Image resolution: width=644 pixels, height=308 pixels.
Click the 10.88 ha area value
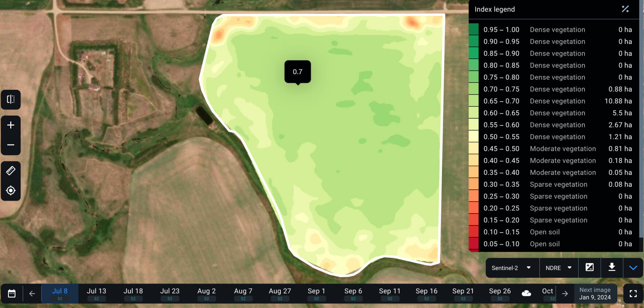pos(618,101)
